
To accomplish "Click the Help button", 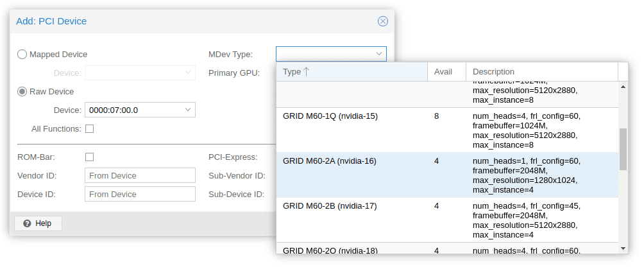I will point(38,223).
